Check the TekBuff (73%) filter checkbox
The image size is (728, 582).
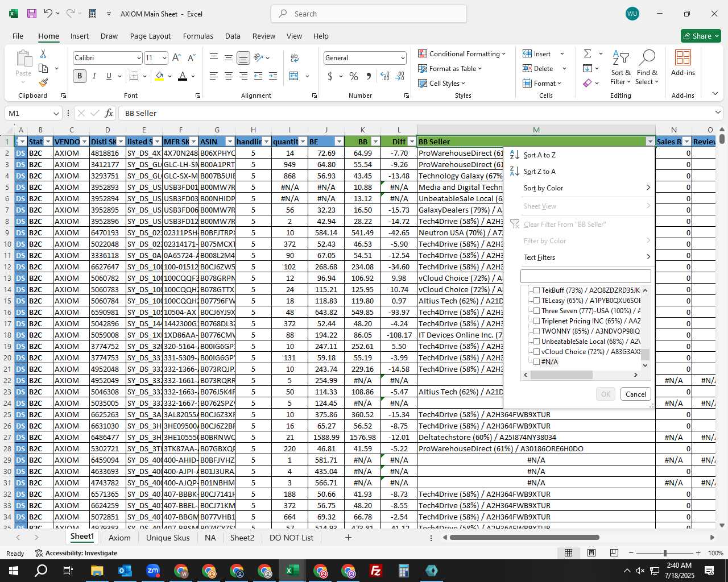[x=536, y=290]
